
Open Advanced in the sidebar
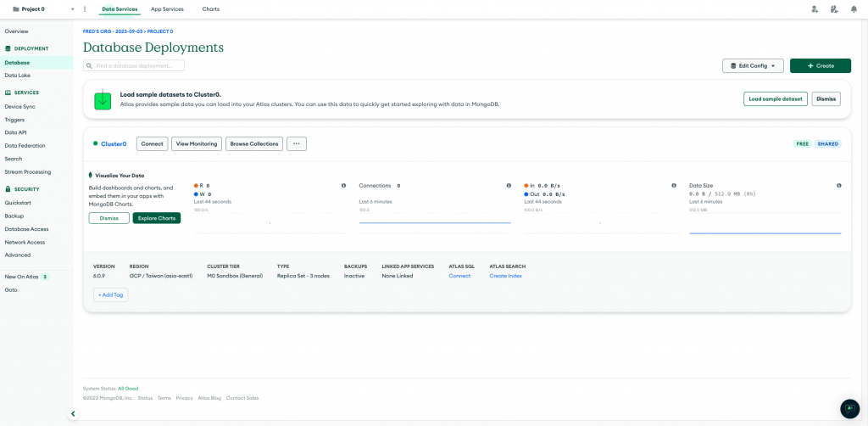point(18,255)
